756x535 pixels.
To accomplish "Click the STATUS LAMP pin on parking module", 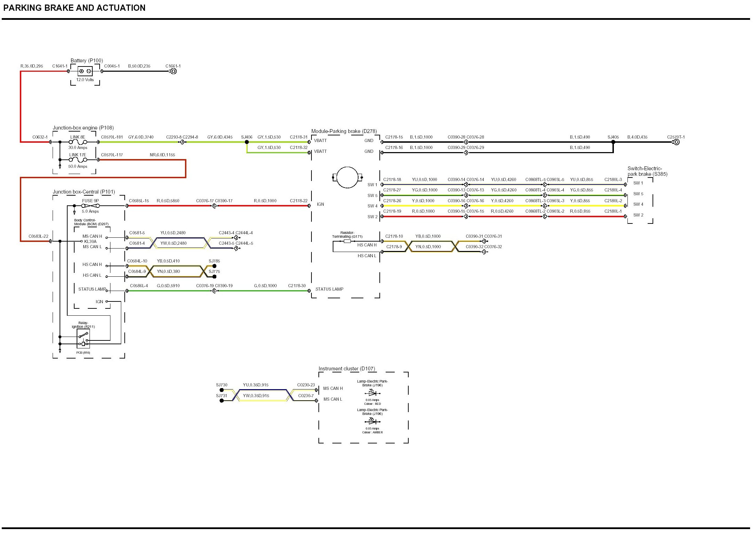I will (329, 289).
